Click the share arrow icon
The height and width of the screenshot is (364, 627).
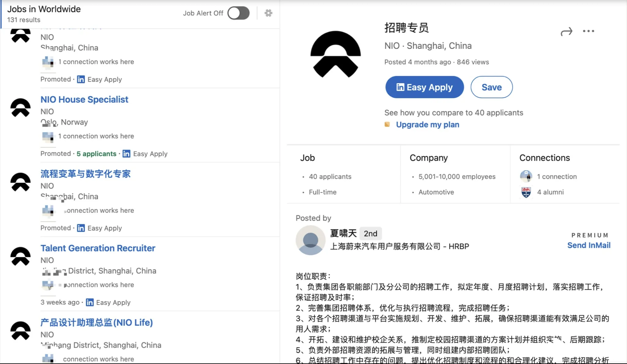[x=566, y=32]
